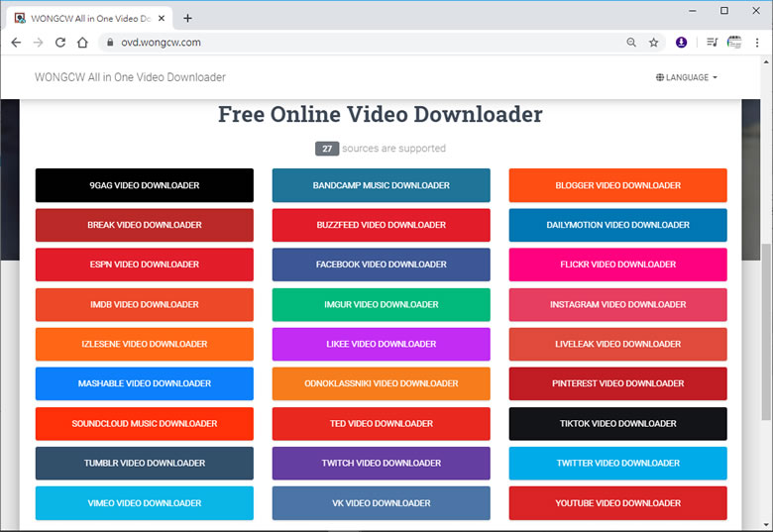The height and width of the screenshot is (532, 773).
Task: Open Mashable Video Downloader
Action: point(145,383)
